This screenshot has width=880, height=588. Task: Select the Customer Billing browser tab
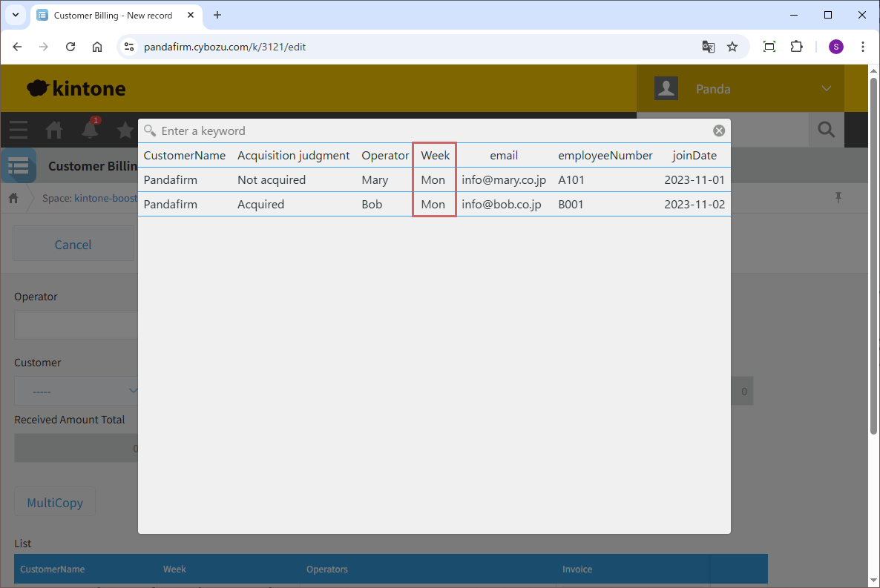tap(113, 15)
